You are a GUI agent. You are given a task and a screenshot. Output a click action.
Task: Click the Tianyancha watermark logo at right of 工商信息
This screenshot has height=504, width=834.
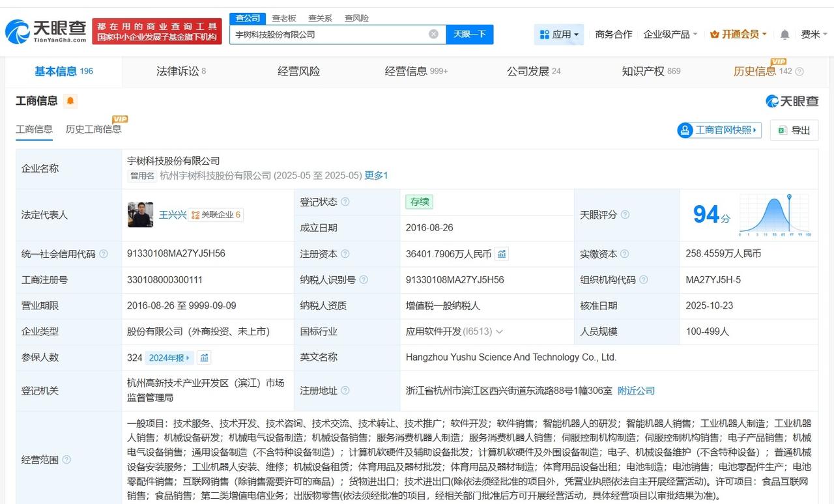[792, 101]
